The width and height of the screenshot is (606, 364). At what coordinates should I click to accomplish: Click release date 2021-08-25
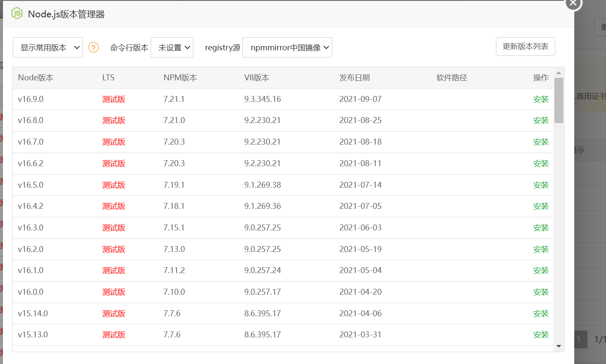click(361, 120)
